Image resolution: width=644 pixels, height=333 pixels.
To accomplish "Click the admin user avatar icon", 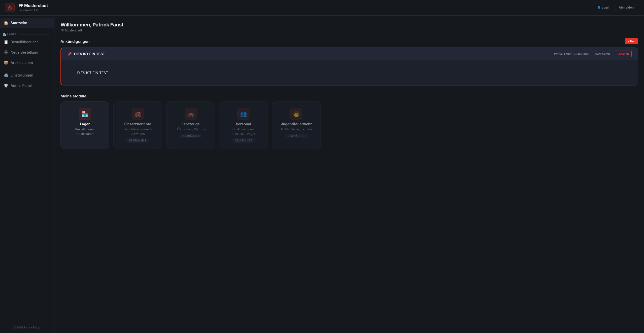I will click(599, 7).
